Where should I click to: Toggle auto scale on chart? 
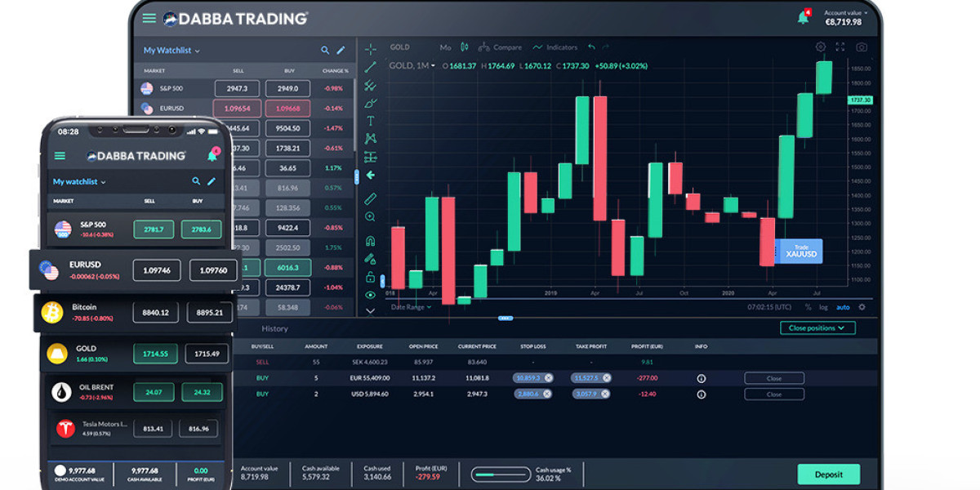(x=842, y=307)
